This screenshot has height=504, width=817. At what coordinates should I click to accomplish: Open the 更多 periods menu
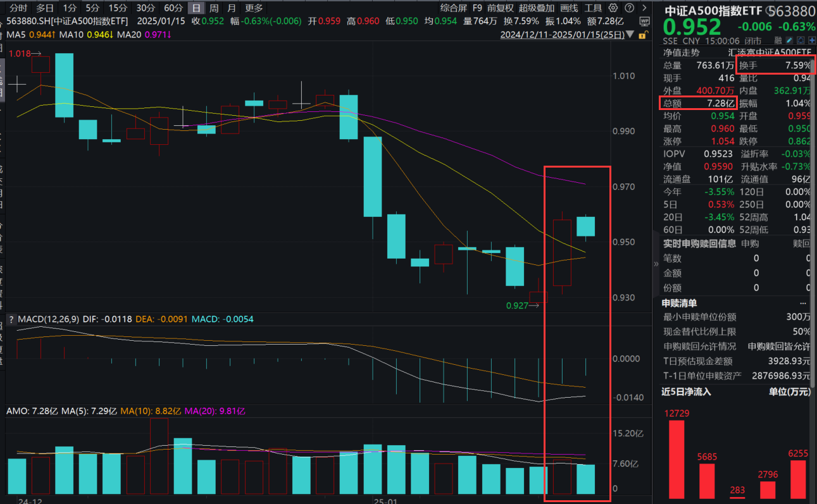click(x=254, y=8)
